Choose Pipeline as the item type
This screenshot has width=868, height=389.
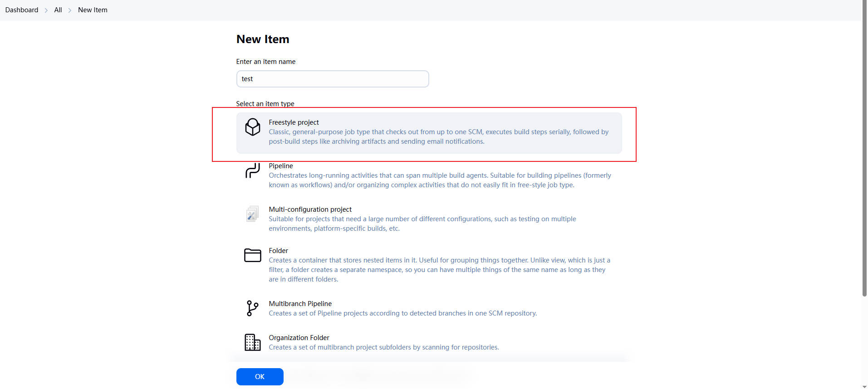click(x=280, y=166)
